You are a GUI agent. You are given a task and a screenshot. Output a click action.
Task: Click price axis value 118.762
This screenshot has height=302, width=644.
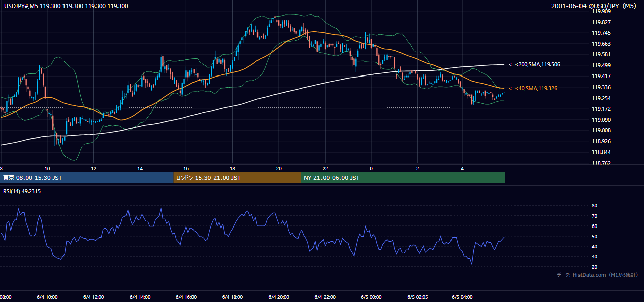tap(601, 163)
